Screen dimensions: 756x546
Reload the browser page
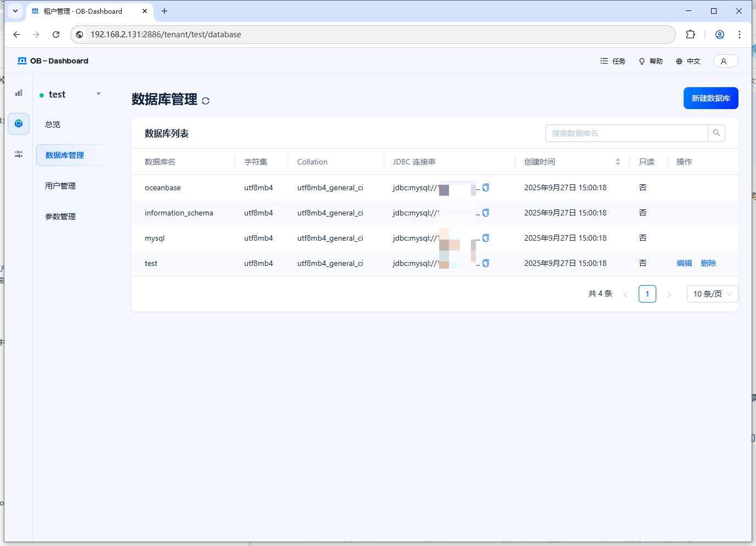(56, 35)
